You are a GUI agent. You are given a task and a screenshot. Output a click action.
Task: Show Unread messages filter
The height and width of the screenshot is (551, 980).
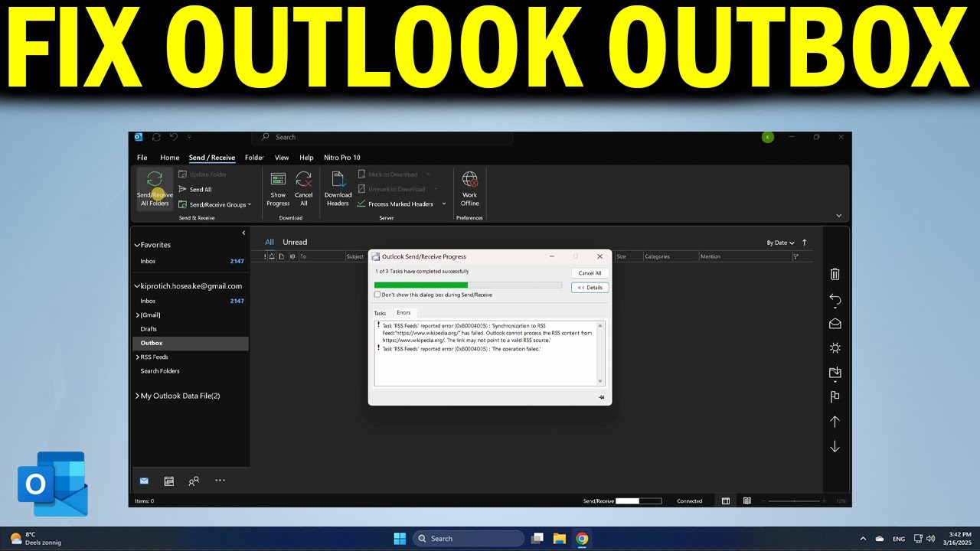pos(295,242)
